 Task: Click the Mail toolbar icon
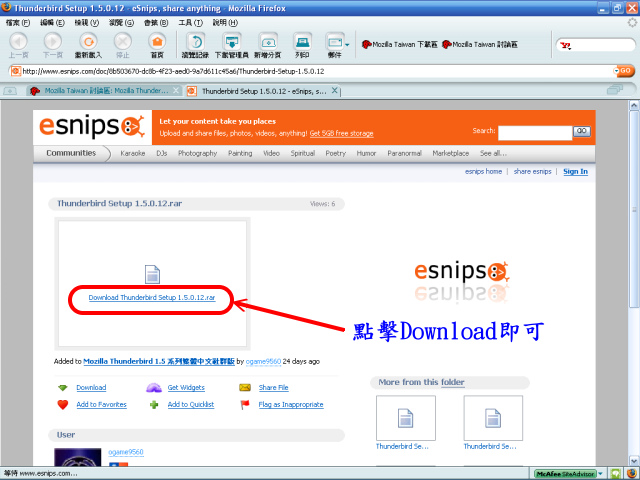pos(335,42)
